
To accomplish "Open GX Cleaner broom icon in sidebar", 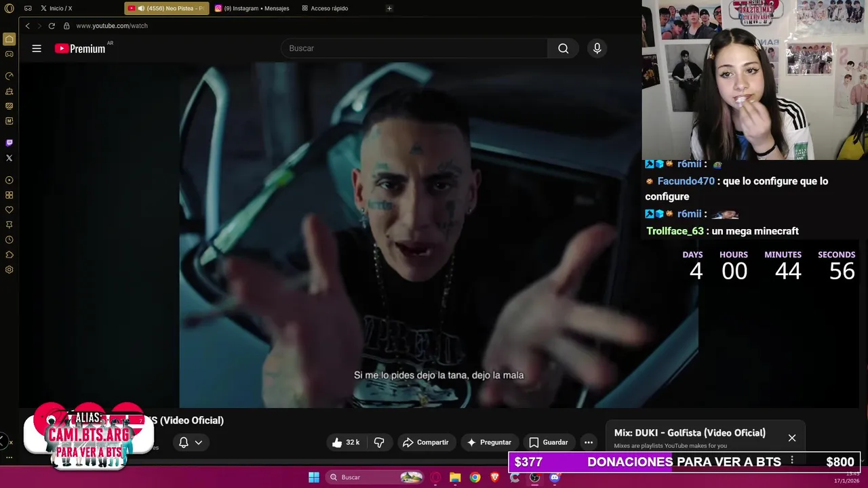I will coord(9,91).
